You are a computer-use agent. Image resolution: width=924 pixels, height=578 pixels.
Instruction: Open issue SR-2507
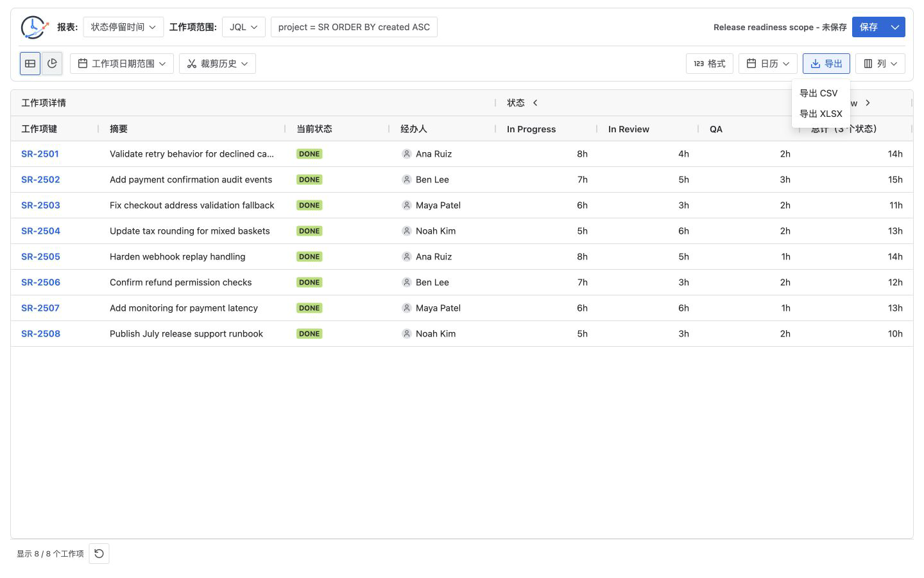40,308
